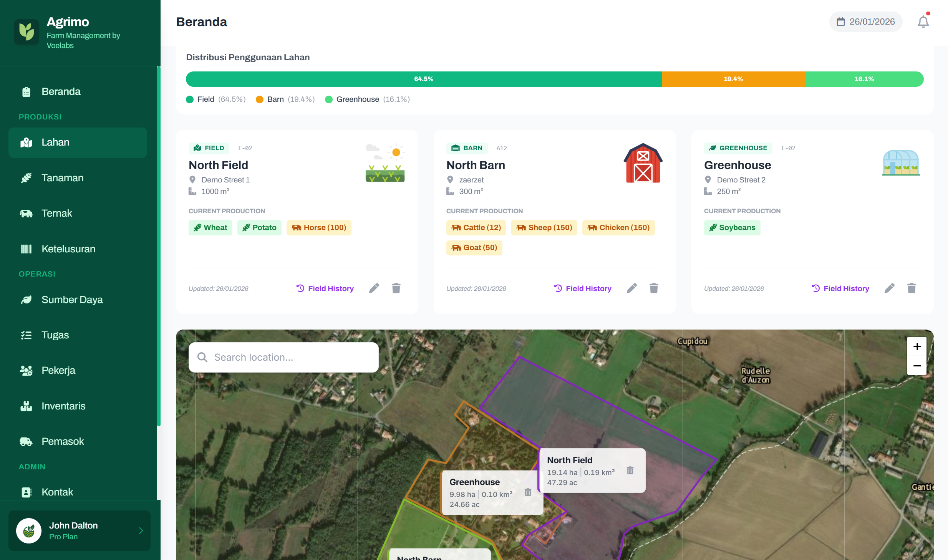The height and width of the screenshot is (560, 948).
Task: Zoom out on the map
Action: [917, 366]
